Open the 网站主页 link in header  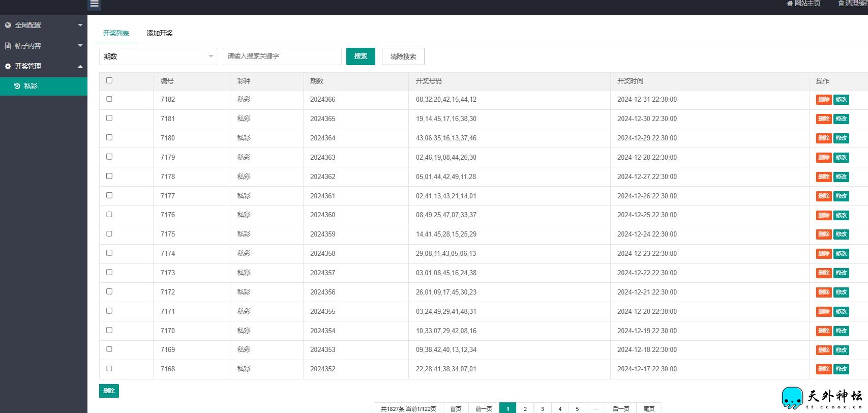tap(803, 3)
